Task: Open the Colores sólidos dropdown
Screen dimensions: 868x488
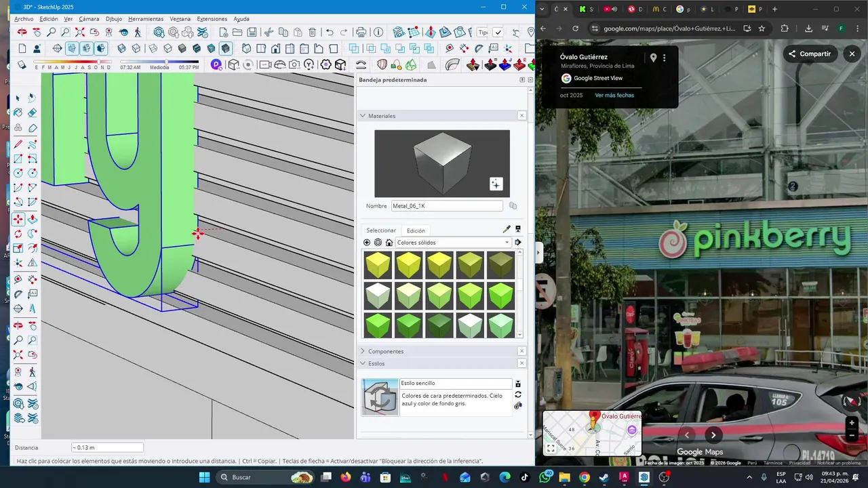Action: (453, 242)
